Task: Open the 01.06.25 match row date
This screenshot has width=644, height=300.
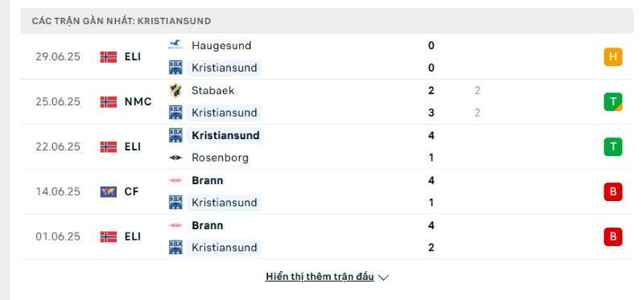Action: (x=58, y=236)
